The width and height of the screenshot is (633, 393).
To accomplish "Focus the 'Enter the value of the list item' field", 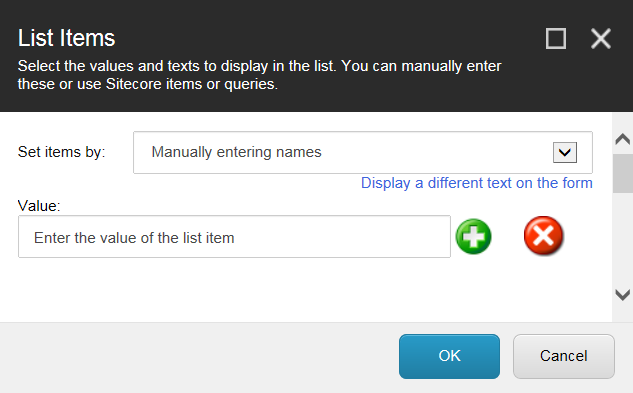I will pos(234,237).
